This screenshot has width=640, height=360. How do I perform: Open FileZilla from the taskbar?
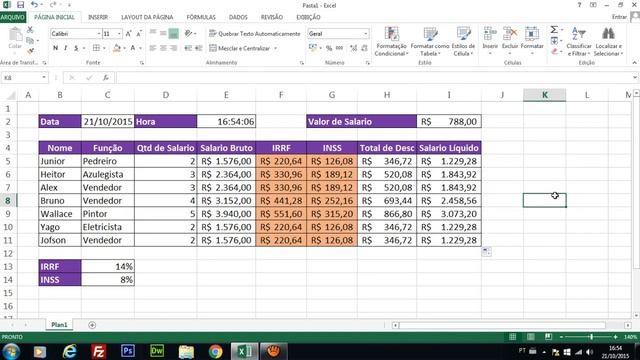98,351
